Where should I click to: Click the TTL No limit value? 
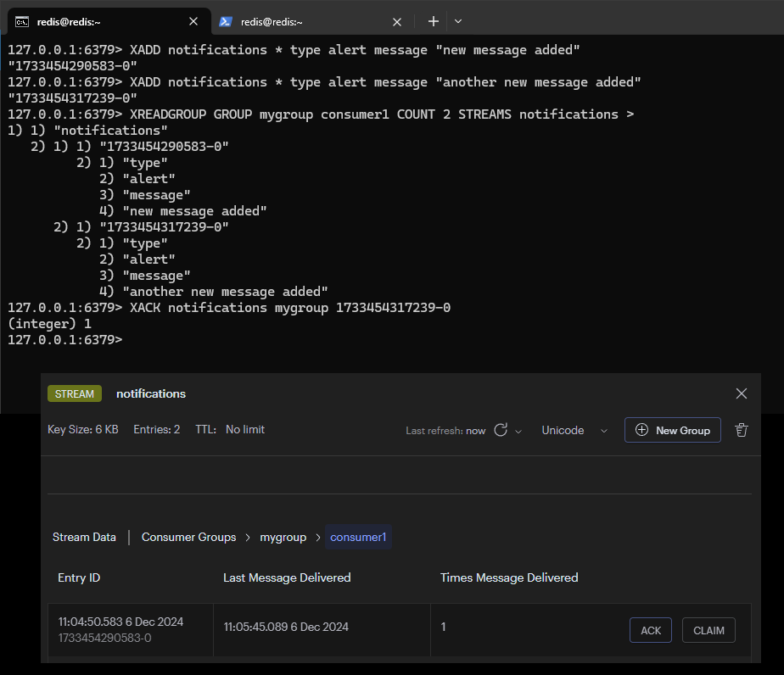click(x=244, y=430)
